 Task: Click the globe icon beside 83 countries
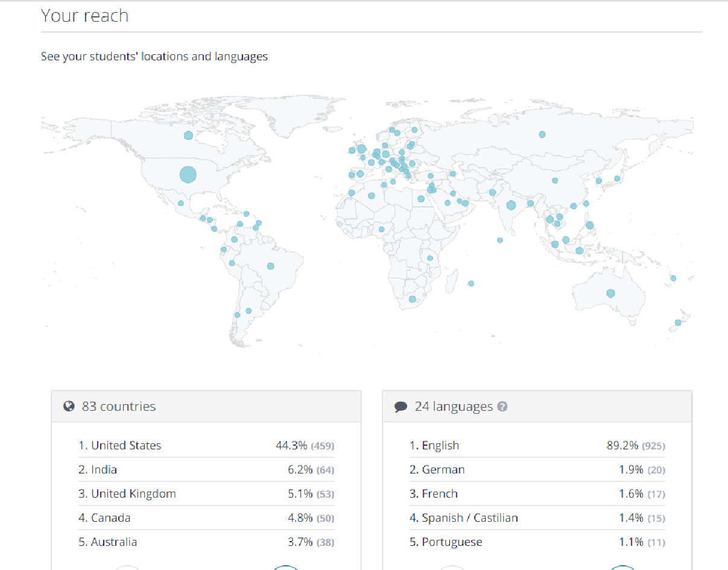click(x=69, y=407)
